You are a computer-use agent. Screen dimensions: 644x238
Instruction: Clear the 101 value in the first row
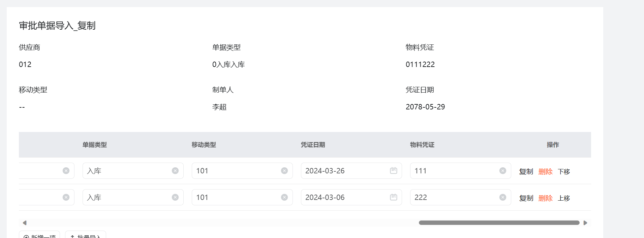click(284, 171)
